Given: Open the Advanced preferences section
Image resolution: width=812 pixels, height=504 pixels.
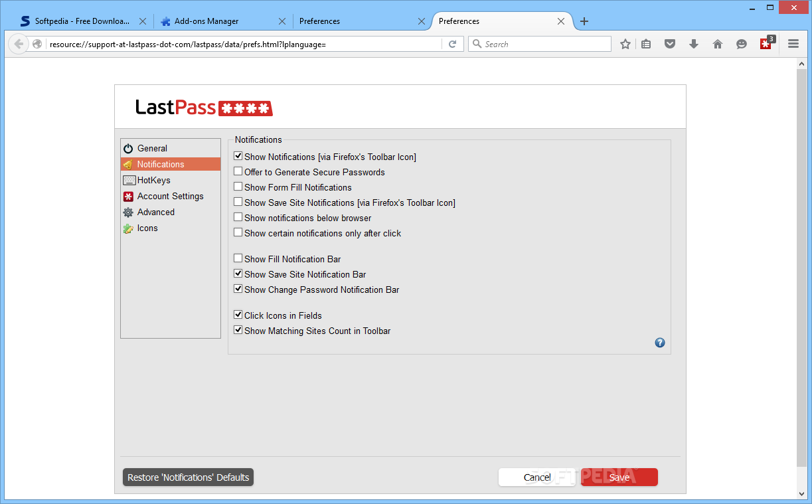Looking at the screenshot, I should click(x=171, y=212).
